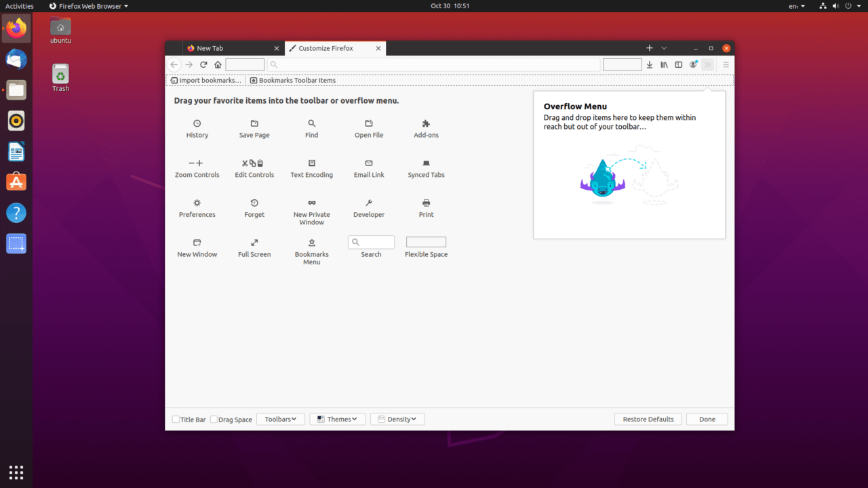The height and width of the screenshot is (488, 868).
Task: Open Thunderbird from the dock
Action: tap(16, 60)
